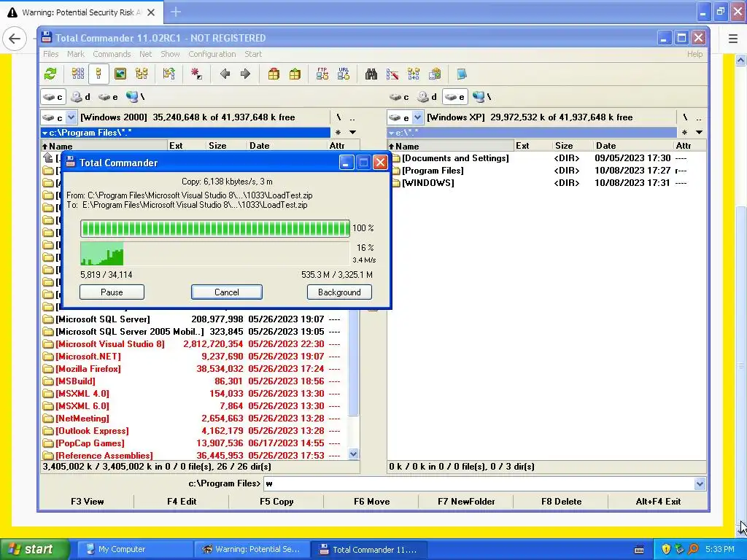Show the directory tree view icon
This screenshot has width=747, height=560.
tap(142, 74)
